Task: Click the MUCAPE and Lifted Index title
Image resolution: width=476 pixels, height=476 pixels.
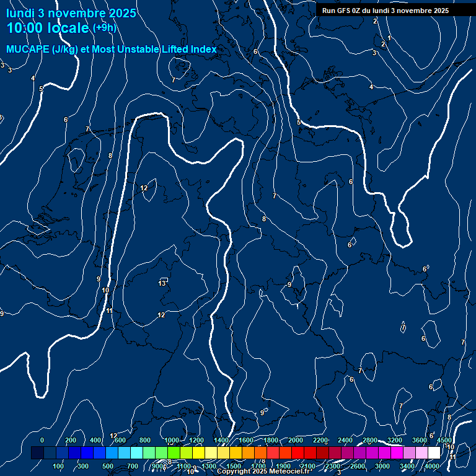Action: click(112, 49)
